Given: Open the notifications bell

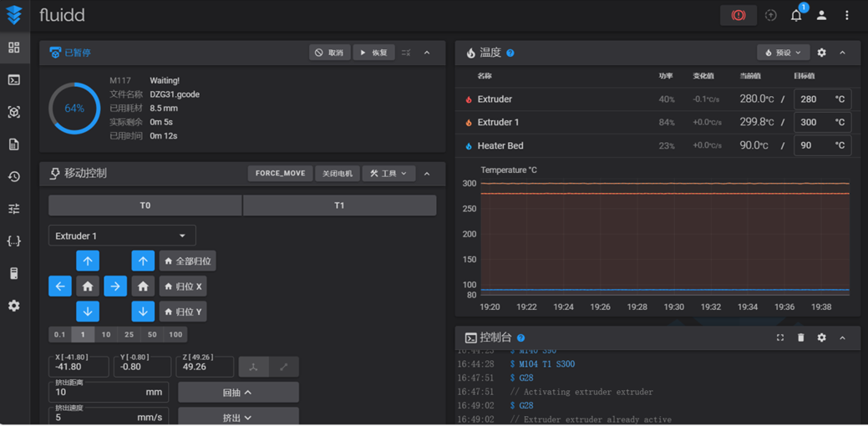Looking at the screenshot, I should 796,15.
